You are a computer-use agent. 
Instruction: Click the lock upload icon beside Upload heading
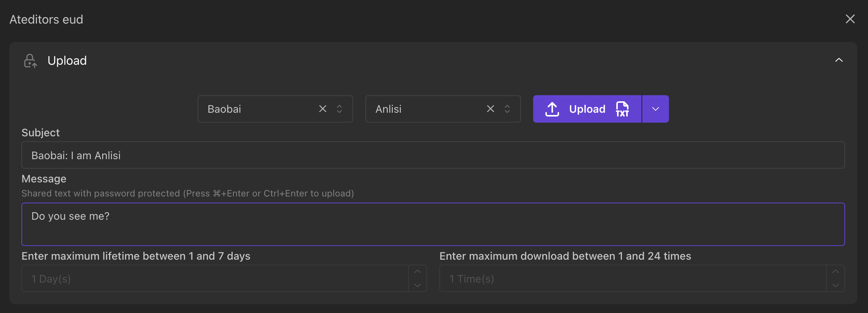[30, 61]
